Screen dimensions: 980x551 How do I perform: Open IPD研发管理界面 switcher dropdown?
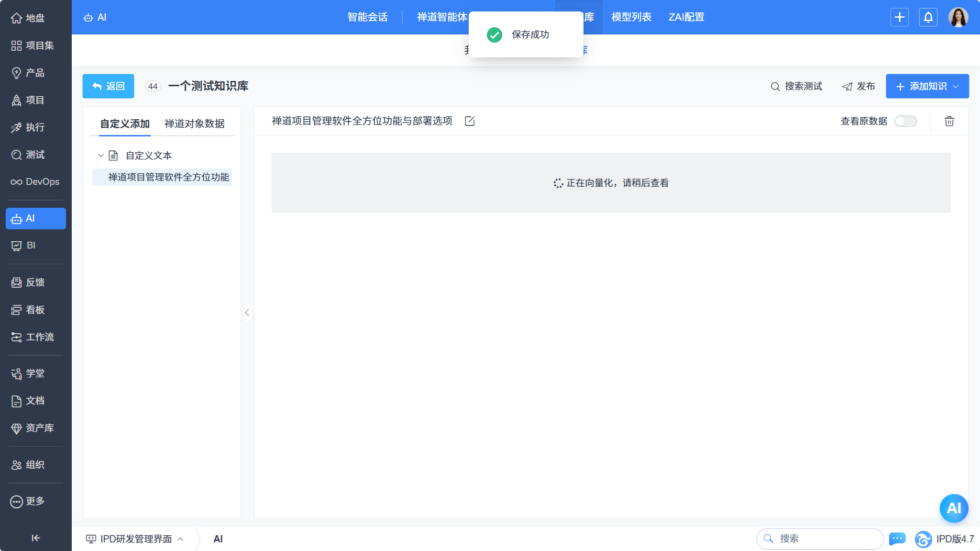point(135,539)
